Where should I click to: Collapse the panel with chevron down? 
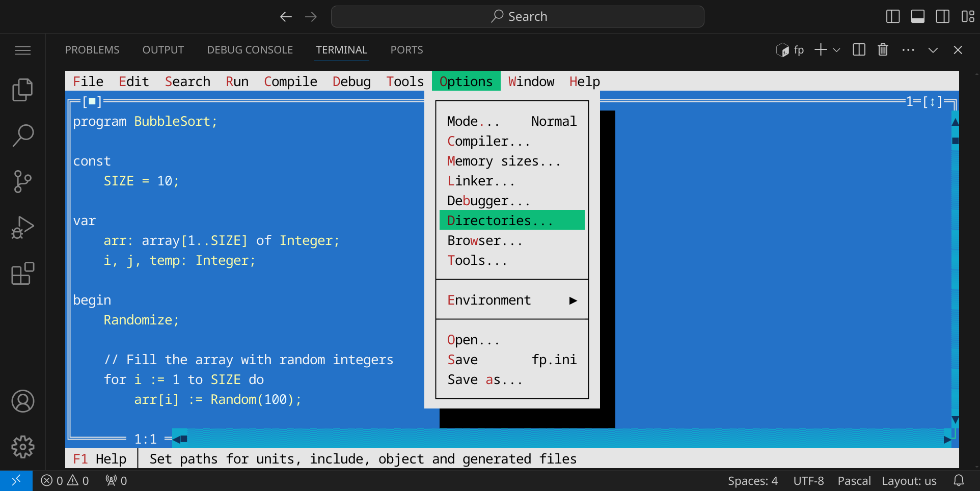933,50
